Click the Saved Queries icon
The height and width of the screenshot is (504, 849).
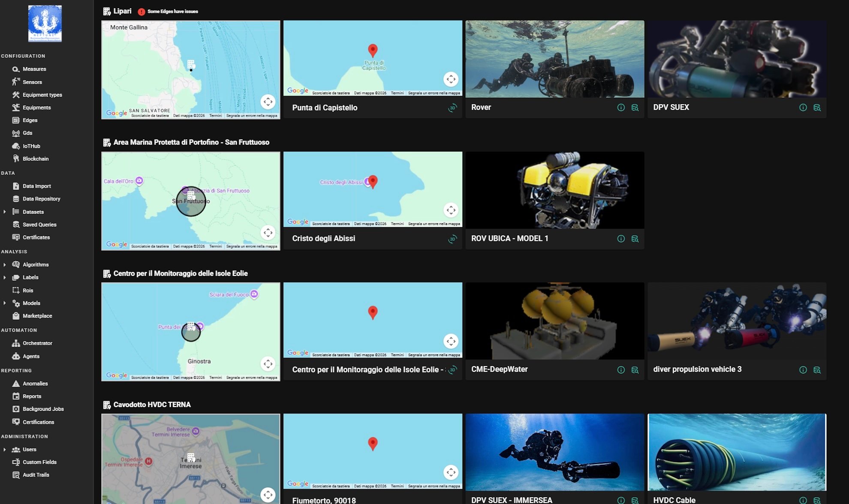pyautogui.click(x=16, y=225)
